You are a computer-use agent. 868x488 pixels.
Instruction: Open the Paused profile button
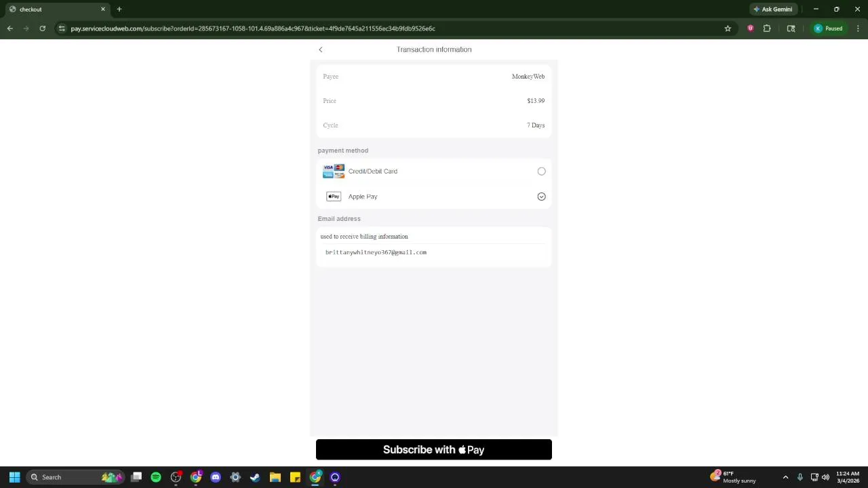pyautogui.click(x=829, y=28)
